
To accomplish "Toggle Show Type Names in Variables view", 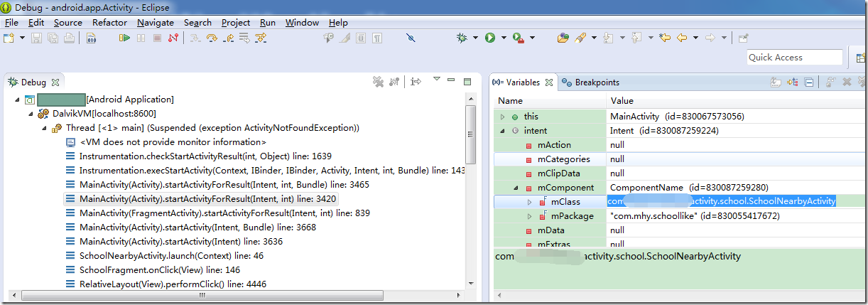I will coord(777,82).
